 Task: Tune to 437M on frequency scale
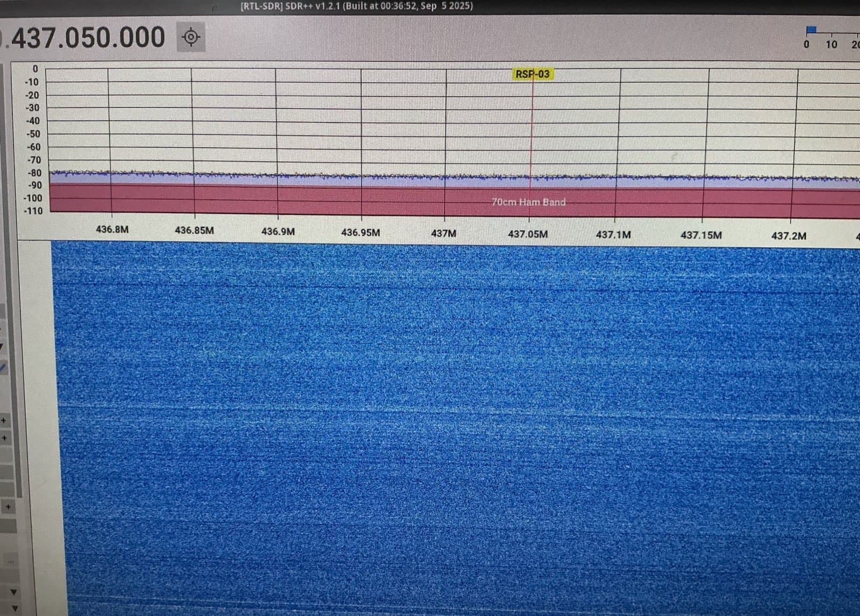pyautogui.click(x=443, y=233)
